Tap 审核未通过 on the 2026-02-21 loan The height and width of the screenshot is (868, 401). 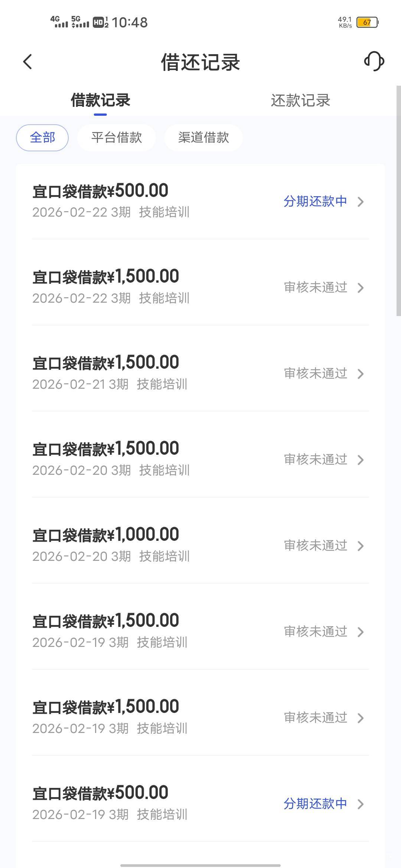pos(315,374)
